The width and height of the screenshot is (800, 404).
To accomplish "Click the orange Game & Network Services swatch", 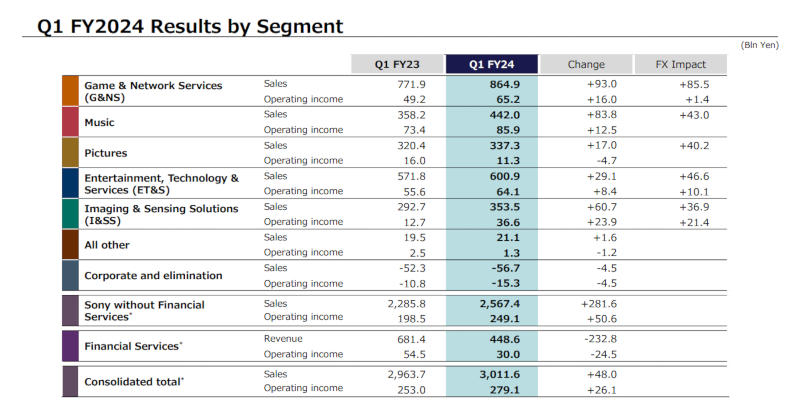I will (x=70, y=91).
